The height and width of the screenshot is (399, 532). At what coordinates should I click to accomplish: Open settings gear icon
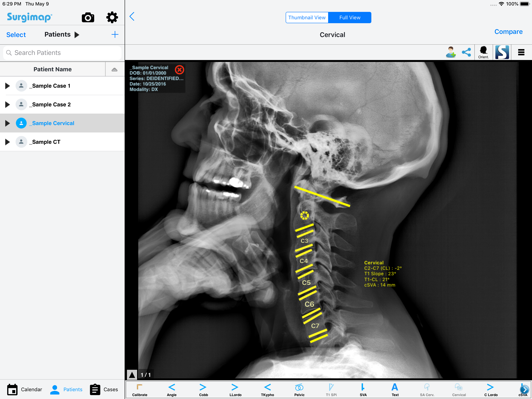tap(112, 18)
